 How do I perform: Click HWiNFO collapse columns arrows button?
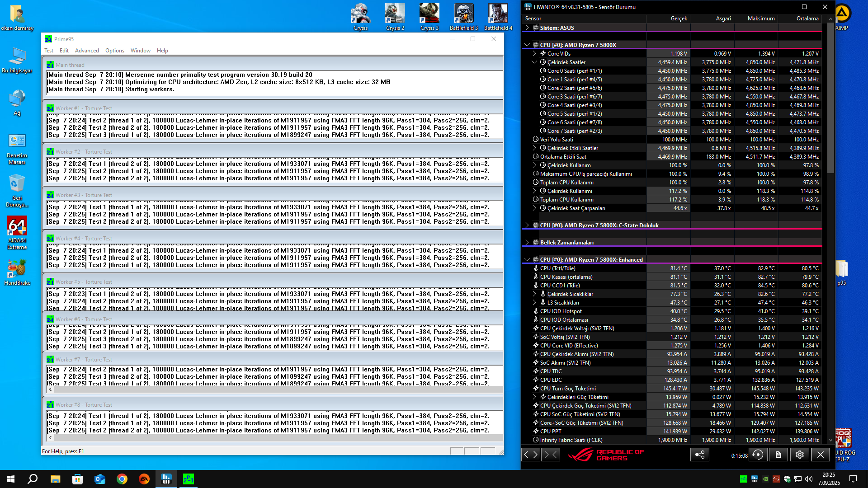[x=550, y=455]
